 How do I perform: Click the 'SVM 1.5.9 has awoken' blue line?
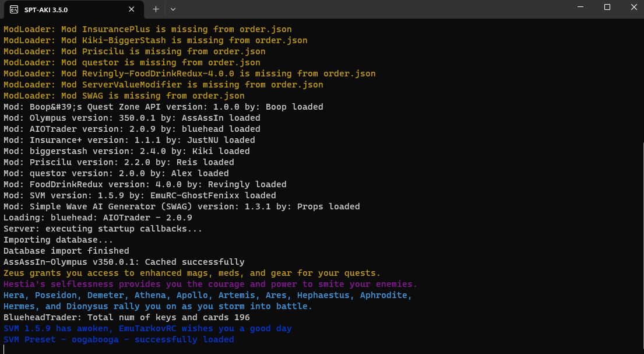[x=147, y=328]
